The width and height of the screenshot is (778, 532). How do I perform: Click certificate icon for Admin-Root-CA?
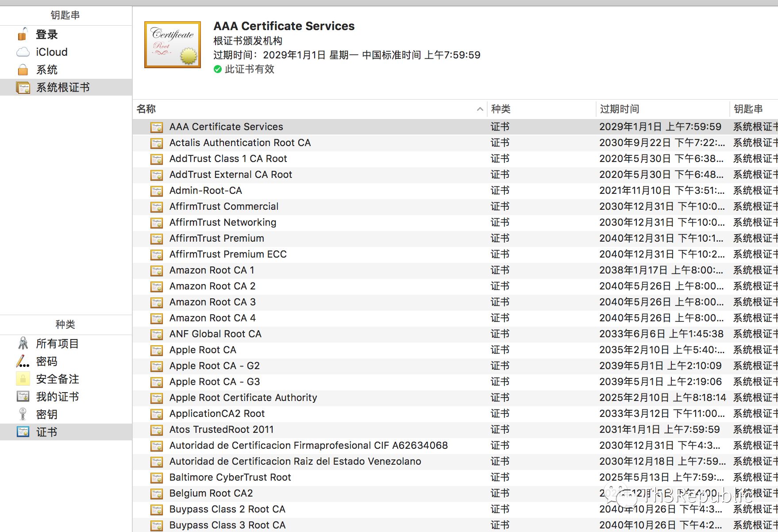[157, 191]
